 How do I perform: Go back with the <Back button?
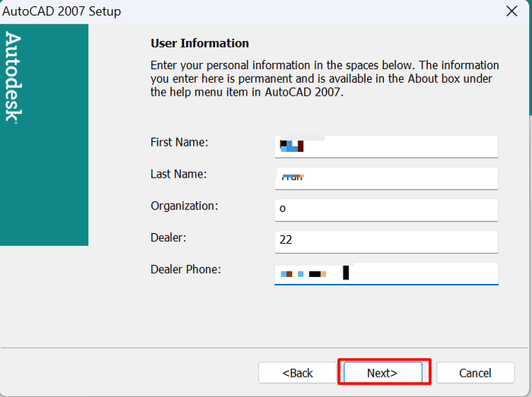click(297, 373)
